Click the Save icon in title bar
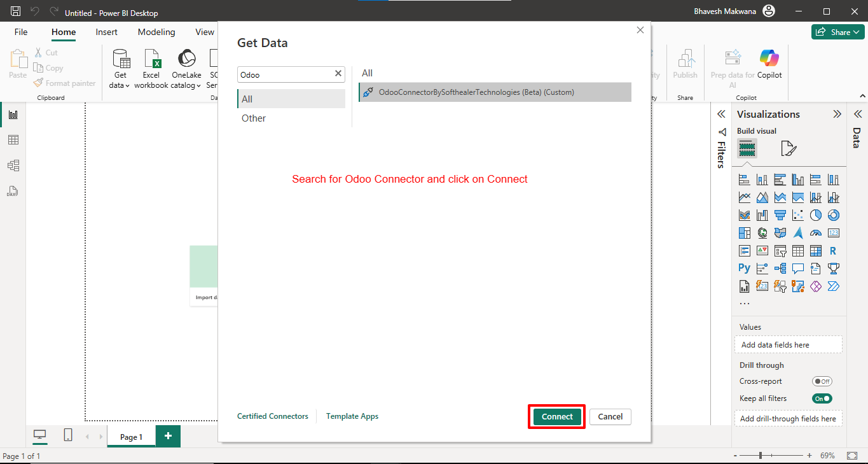The height and width of the screenshot is (464, 868). coord(16,11)
